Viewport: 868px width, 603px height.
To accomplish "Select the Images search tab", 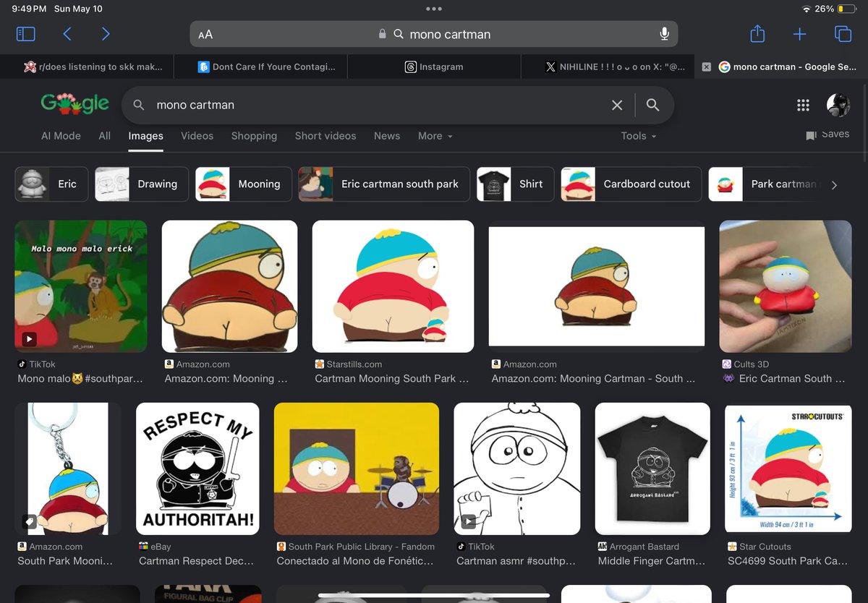I will (x=145, y=136).
